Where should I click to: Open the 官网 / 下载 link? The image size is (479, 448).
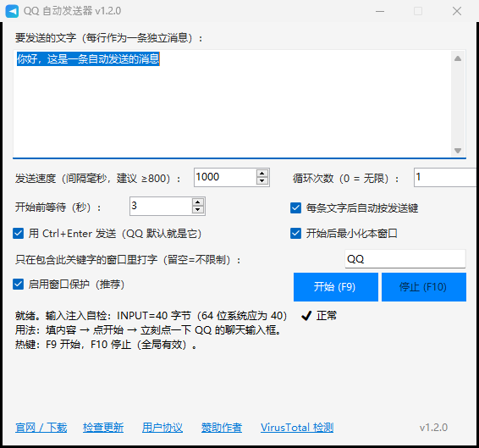pos(41,427)
